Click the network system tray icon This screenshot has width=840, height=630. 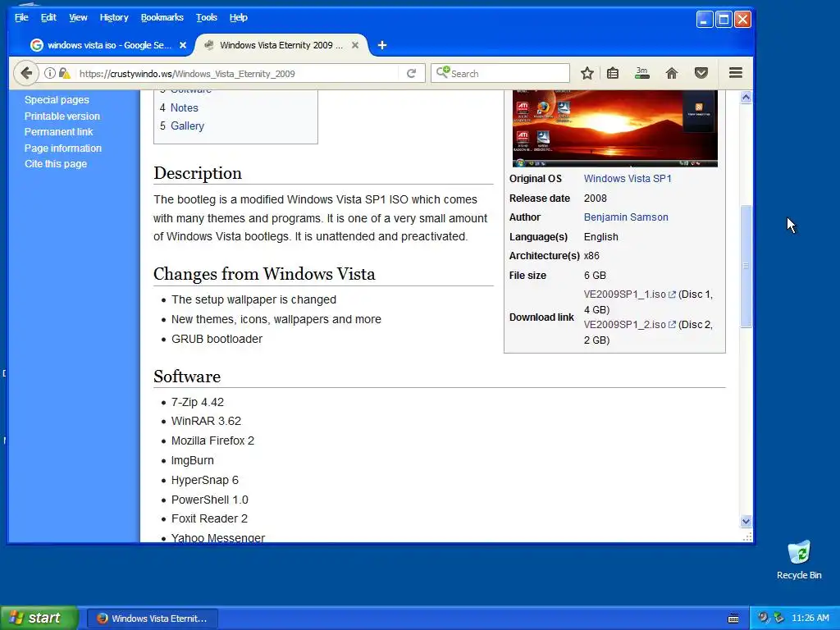click(779, 618)
